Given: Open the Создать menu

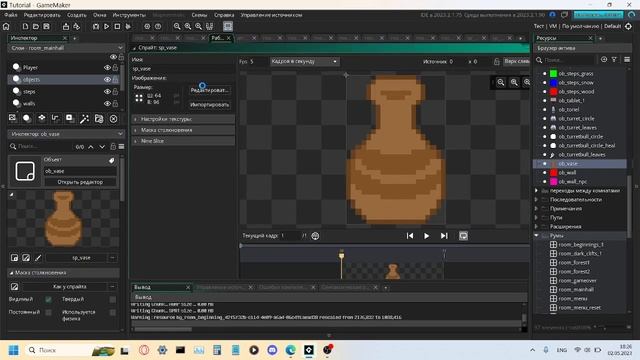Looking at the screenshot, I should pos(77,15).
